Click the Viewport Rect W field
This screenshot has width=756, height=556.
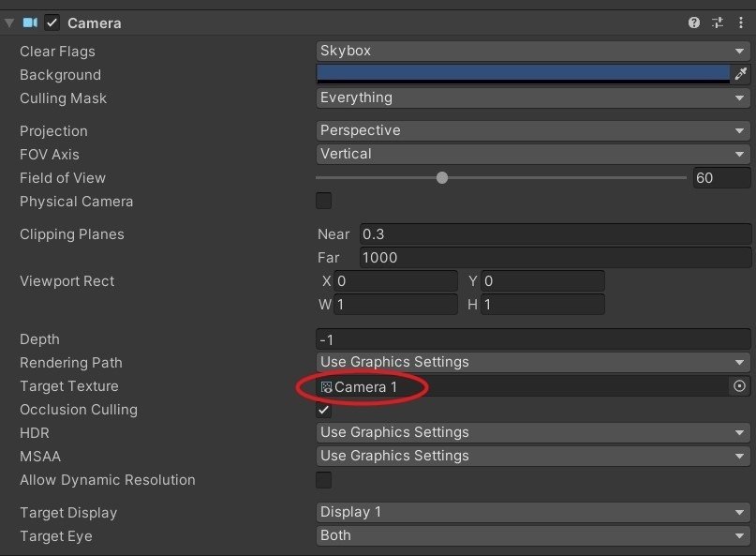click(396, 305)
